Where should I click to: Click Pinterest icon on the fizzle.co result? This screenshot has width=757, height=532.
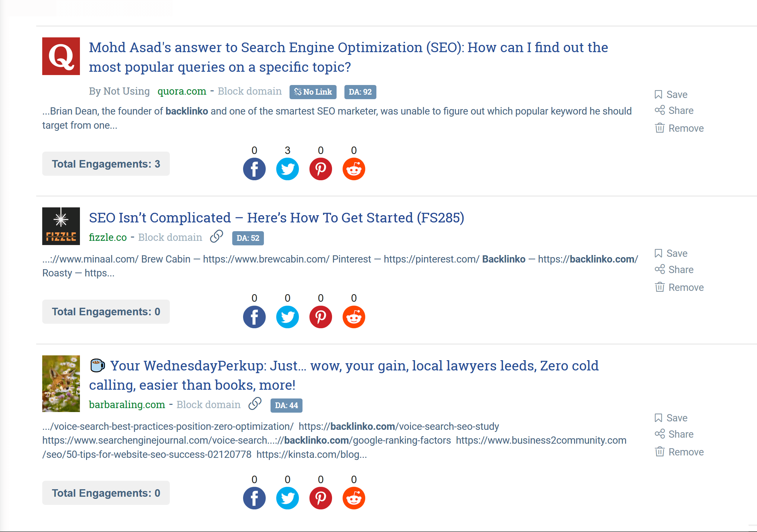pyautogui.click(x=321, y=317)
